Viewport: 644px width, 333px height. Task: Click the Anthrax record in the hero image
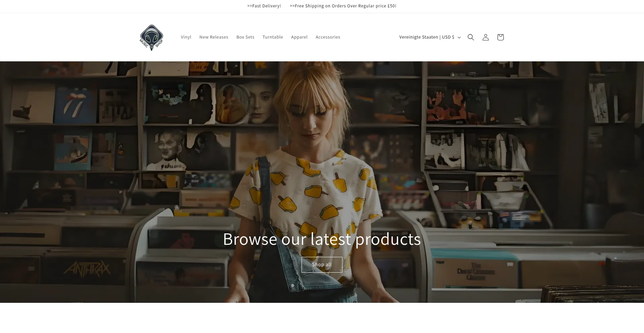point(87,269)
